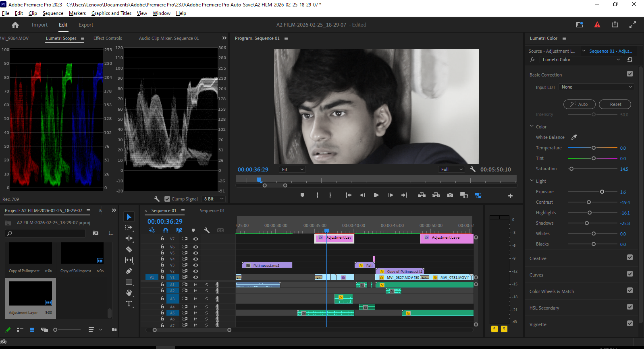Select the Rectangle tool
This screenshot has width=644, height=349.
click(x=129, y=282)
